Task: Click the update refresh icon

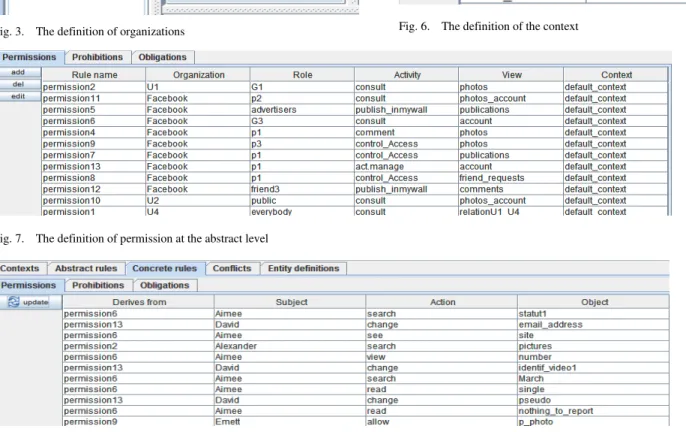Action: pos(14,302)
